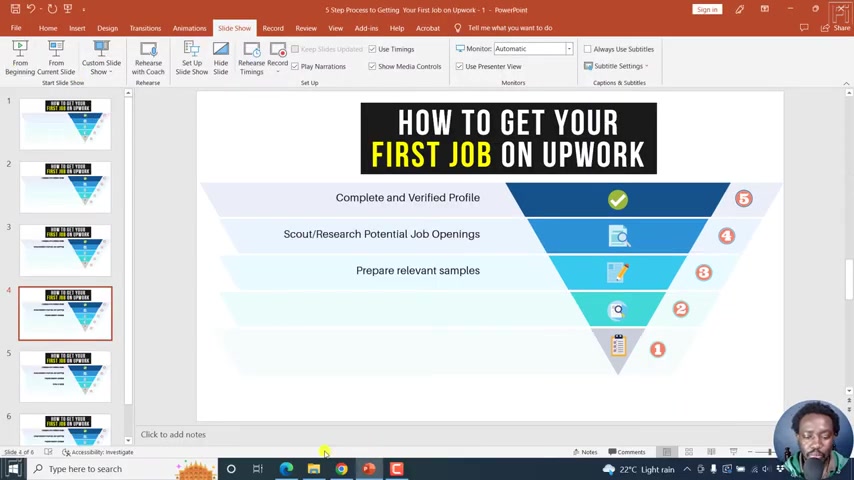The image size is (854, 480).
Task: Redo the last action
Action: click(52, 9)
